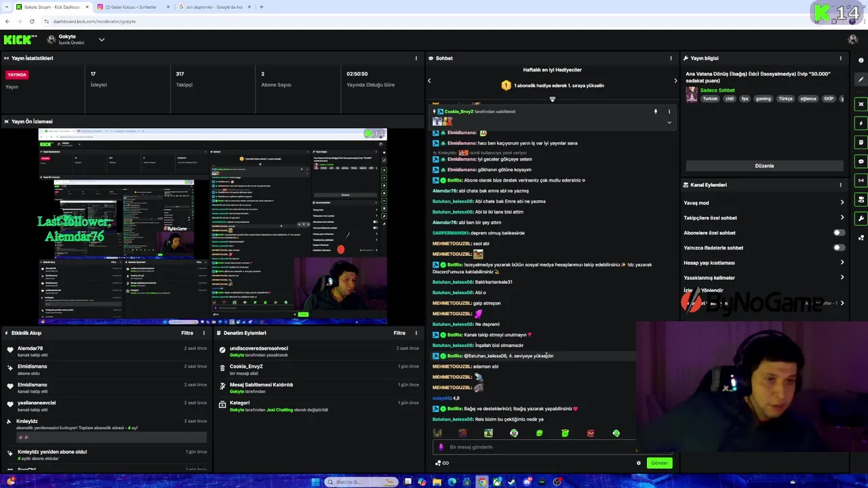The height and width of the screenshot is (488, 868).
Task: Click Sadece Sohbet category link
Action: [x=717, y=90]
